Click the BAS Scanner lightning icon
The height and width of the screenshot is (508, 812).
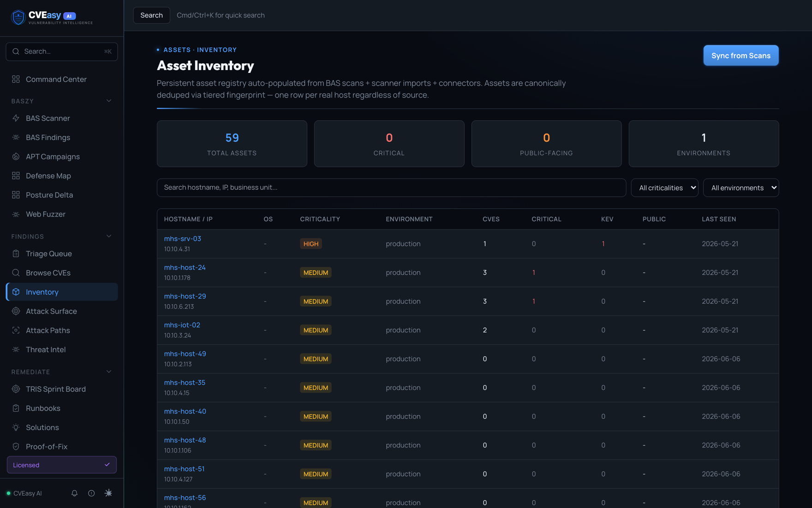tap(16, 118)
